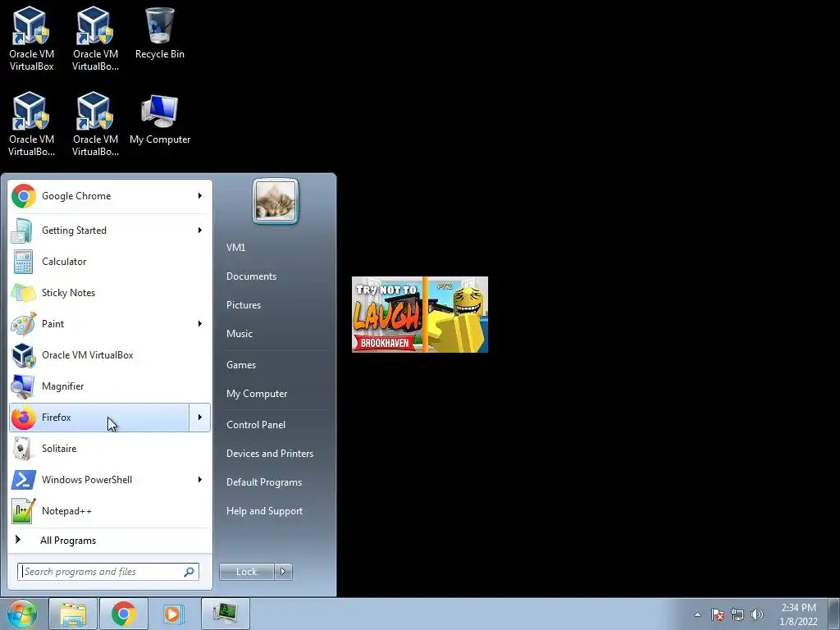Open Music library
840x630 pixels.
pyautogui.click(x=240, y=334)
